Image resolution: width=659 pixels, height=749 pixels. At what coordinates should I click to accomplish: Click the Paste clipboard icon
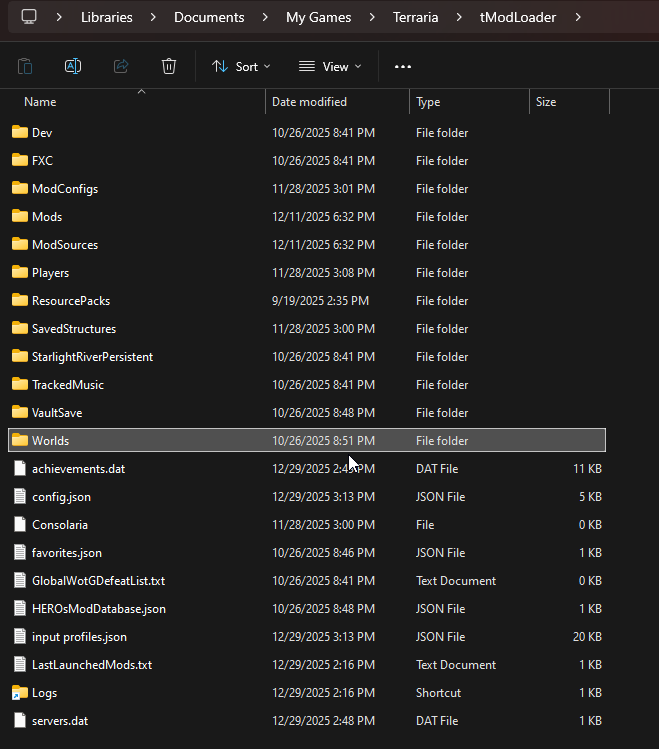click(x=25, y=66)
